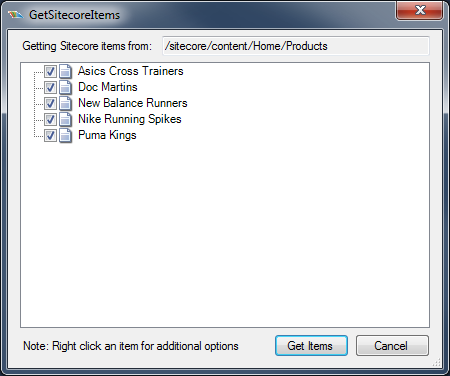Close the GetSitecoreItems dialog window
This screenshot has width=450, height=376.
[x=419, y=11]
